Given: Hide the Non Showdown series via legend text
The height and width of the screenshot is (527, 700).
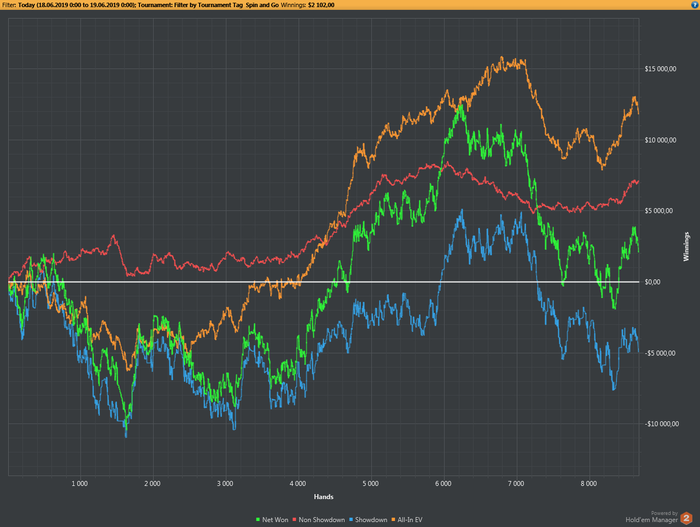Looking at the screenshot, I should pyautogui.click(x=320, y=519).
